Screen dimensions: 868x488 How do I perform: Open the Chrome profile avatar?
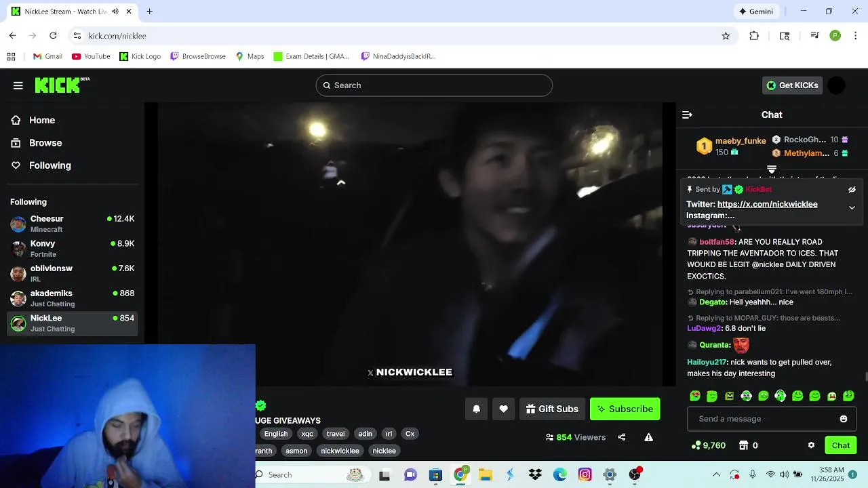coord(835,36)
